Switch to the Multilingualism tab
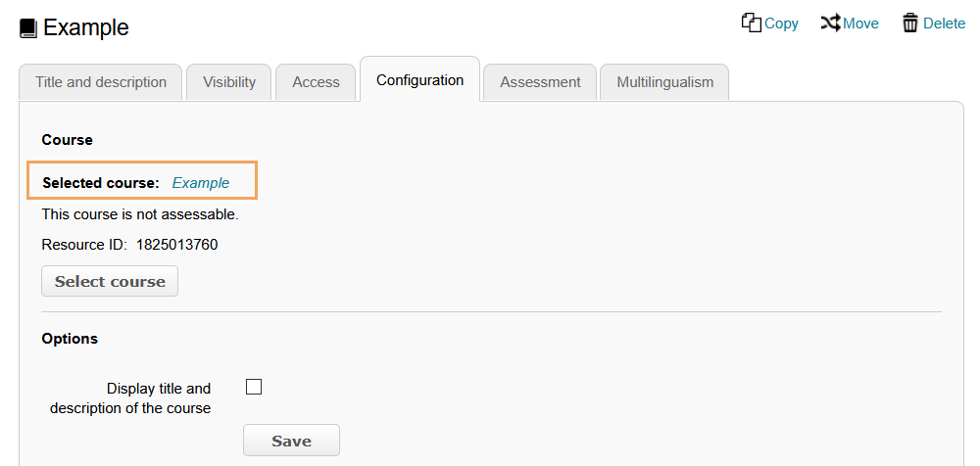 [x=664, y=82]
